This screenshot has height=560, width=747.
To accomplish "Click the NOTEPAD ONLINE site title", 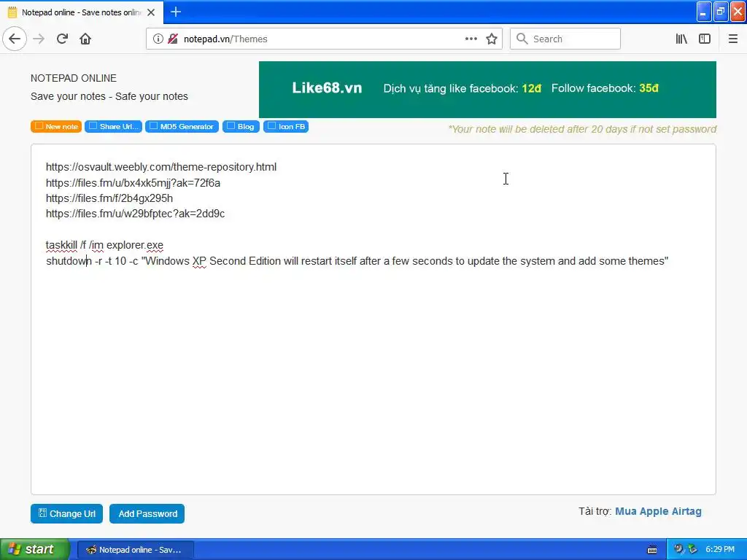I will coord(74,78).
